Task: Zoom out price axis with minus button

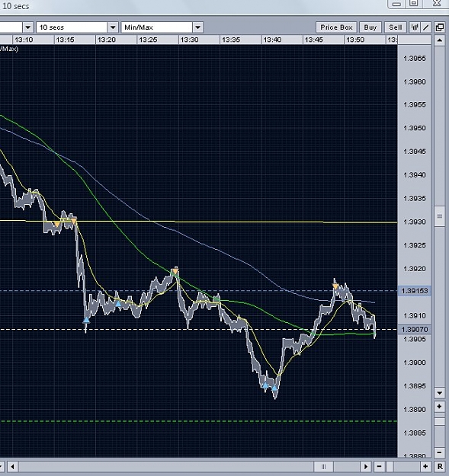Action: tap(439, 452)
